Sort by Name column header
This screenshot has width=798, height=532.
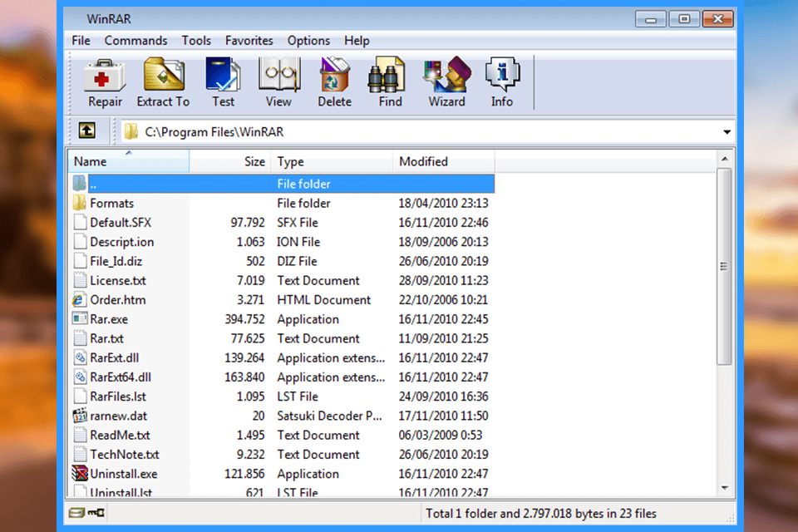pyautogui.click(x=129, y=161)
